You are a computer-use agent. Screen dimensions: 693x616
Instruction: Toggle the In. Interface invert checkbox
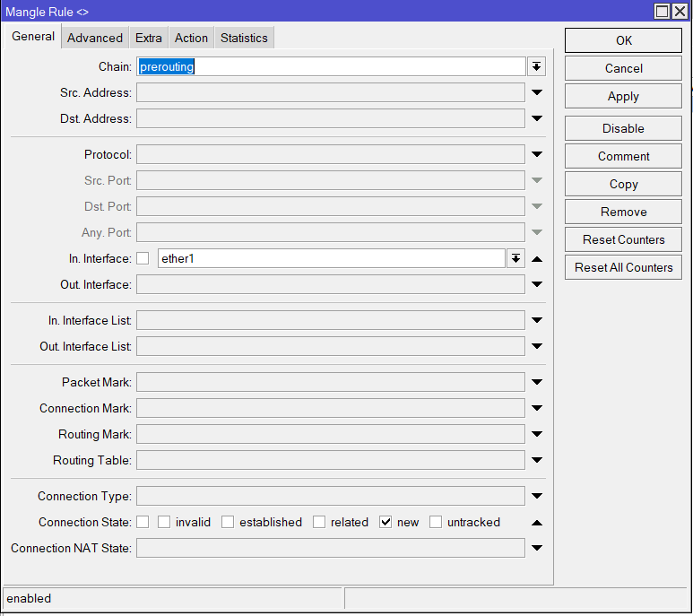(143, 258)
